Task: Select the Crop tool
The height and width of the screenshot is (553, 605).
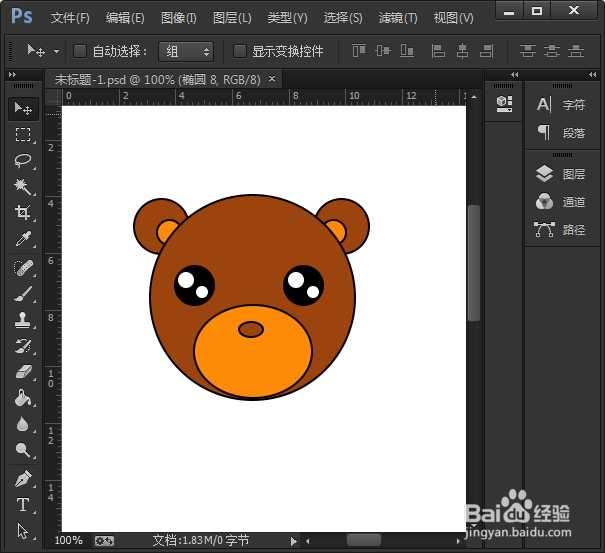Action: [23, 212]
